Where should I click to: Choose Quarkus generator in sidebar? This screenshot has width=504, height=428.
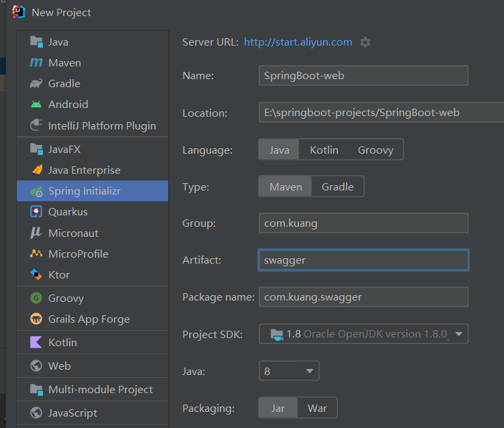click(x=92, y=212)
